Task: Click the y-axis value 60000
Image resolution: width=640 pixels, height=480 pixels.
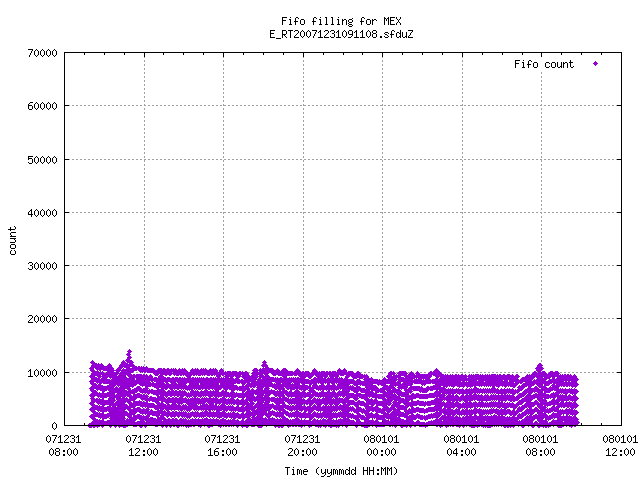Action: pos(42,106)
